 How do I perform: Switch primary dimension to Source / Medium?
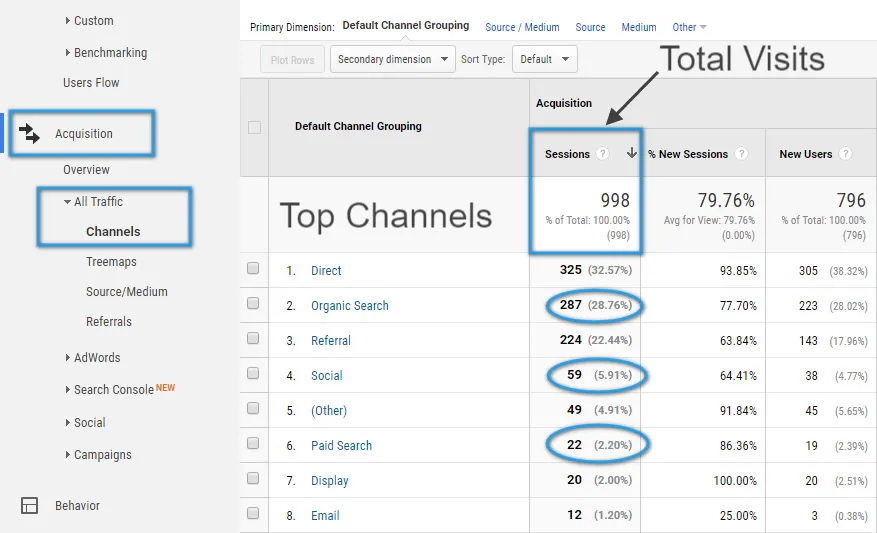pos(522,27)
